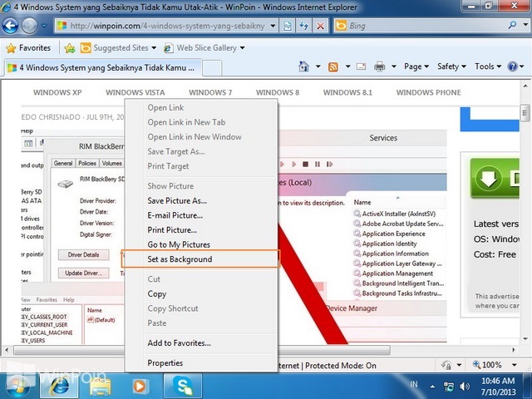Click the status bar security lock icon
This screenshot has width=532, height=399.
tap(446, 365)
